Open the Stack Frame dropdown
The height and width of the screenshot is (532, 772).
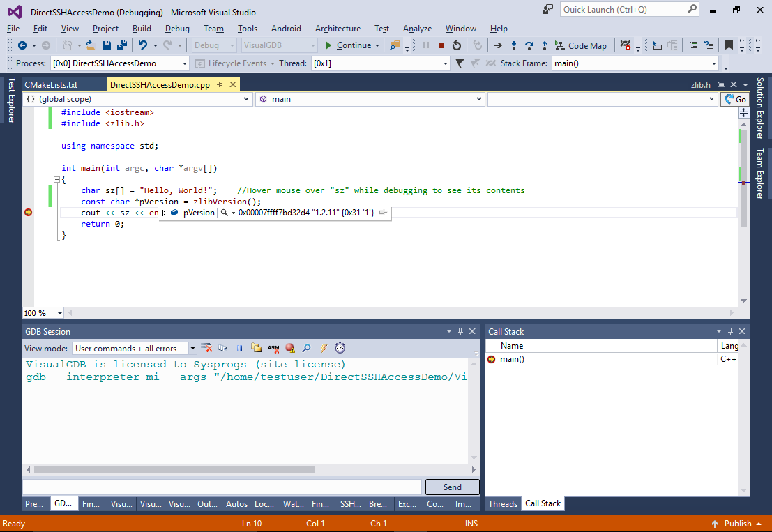(713, 63)
